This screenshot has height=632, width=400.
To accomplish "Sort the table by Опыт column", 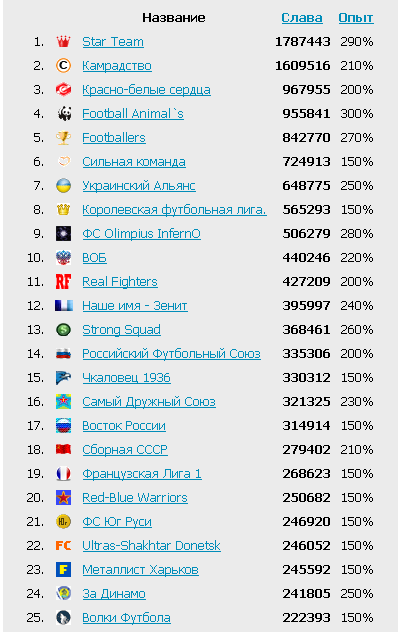I will click(x=356, y=18).
